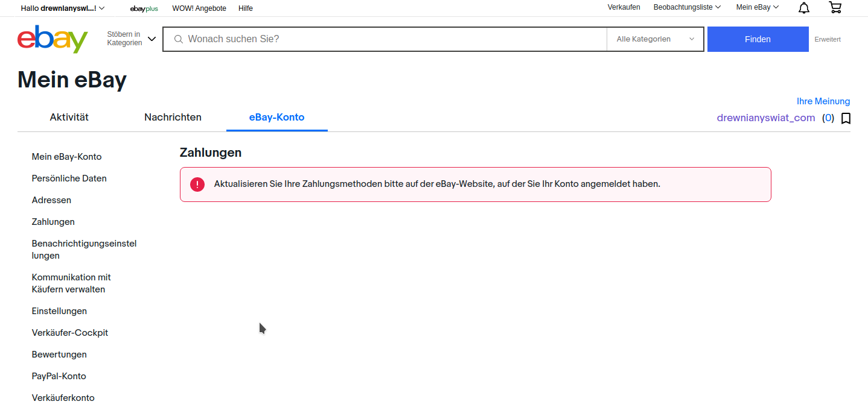Click the red alert icon in the payments warning
Image resolution: width=868 pixels, height=413 pixels.
pos(197,184)
